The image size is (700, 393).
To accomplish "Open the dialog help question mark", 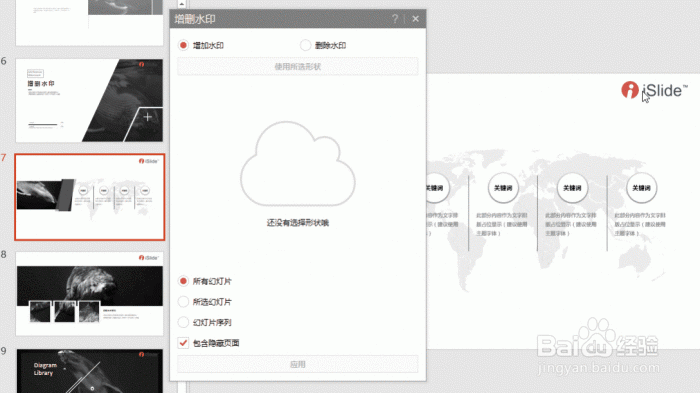I will pos(395,19).
